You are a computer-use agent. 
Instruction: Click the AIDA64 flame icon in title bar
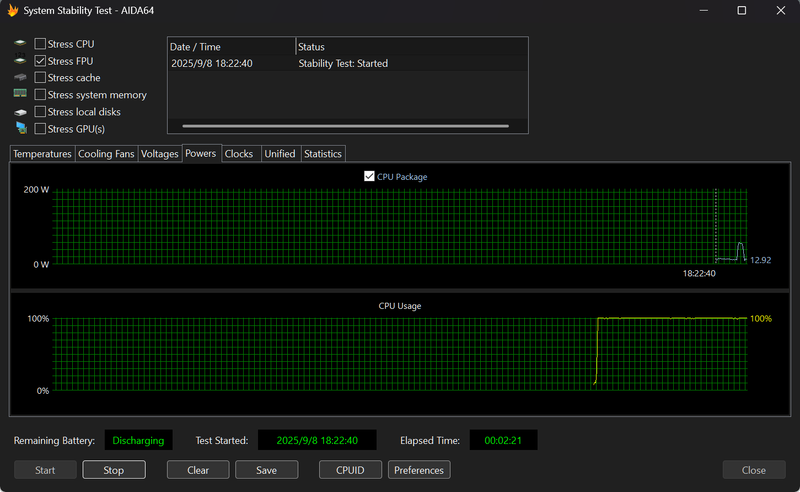tap(13, 11)
